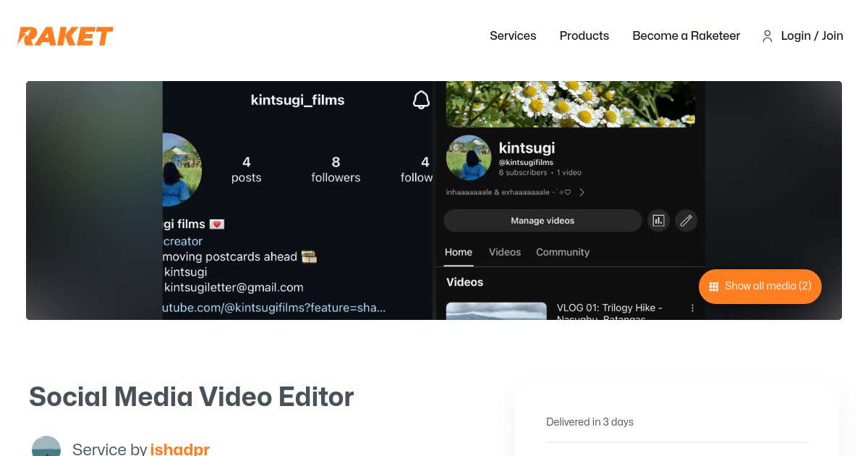The height and width of the screenshot is (456, 868).
Task: Expand the channel description chevron arrow
Action: click(x=582, y=193)
